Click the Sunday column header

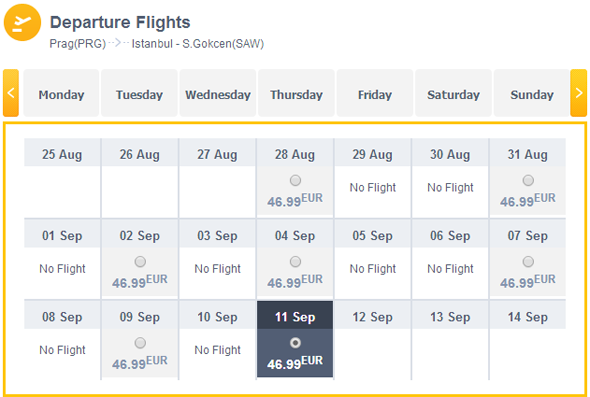coord(532,93)
